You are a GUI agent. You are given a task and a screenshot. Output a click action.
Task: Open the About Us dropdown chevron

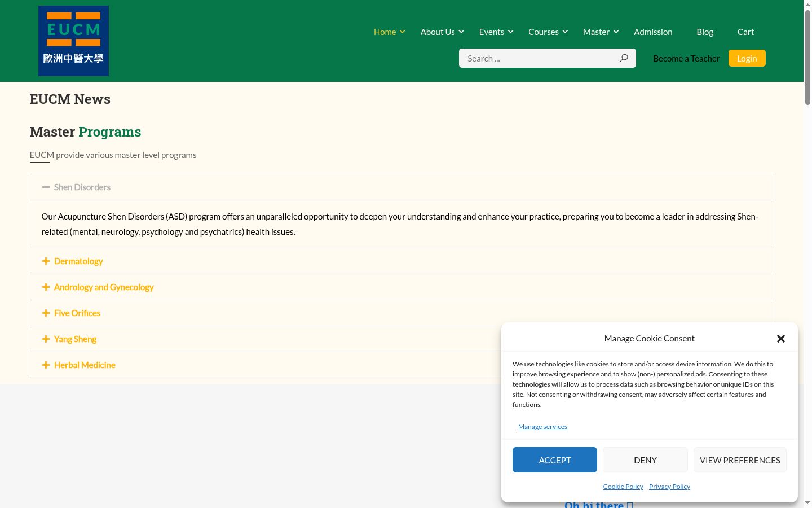pyautogui.click(x=461, y=32)
